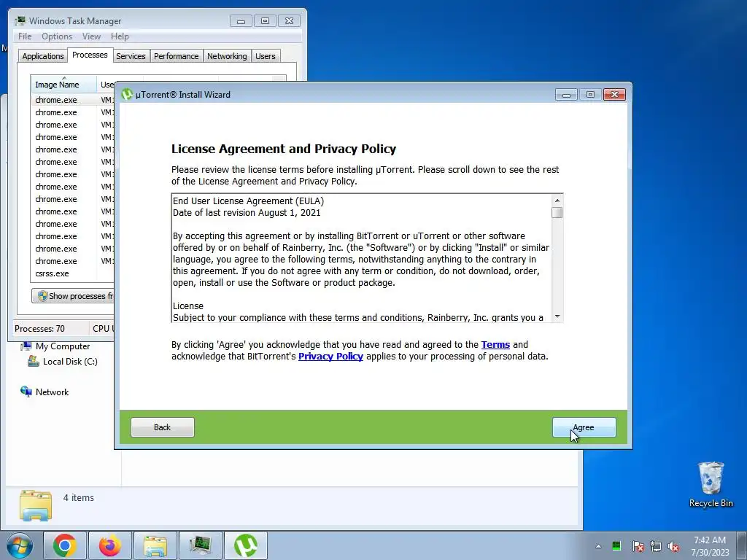Screen dimensions: 747x560
Task: Click the EULA scrollbar down arrow
Action: 557,316
